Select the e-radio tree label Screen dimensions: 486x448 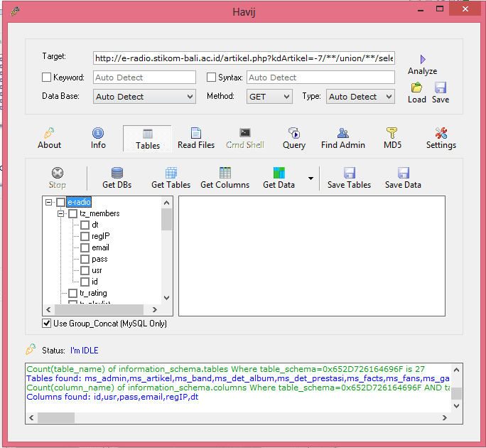tap(79, 202)
